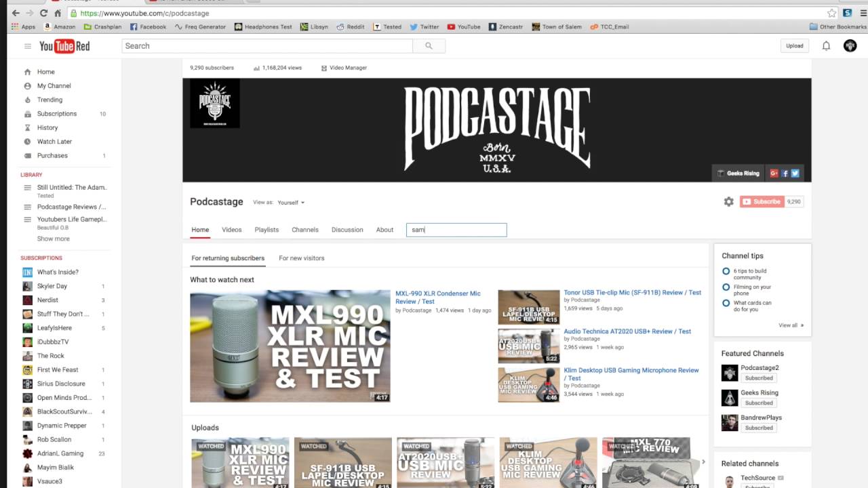
Task: Click the search magnifier button
Action: pyautogui.click(x=429, y=46)
